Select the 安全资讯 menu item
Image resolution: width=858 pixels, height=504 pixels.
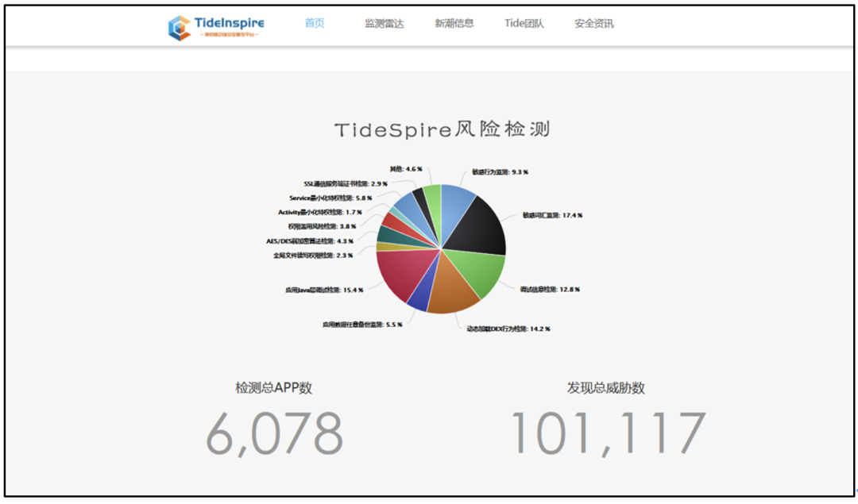click(x=593, y=24)
